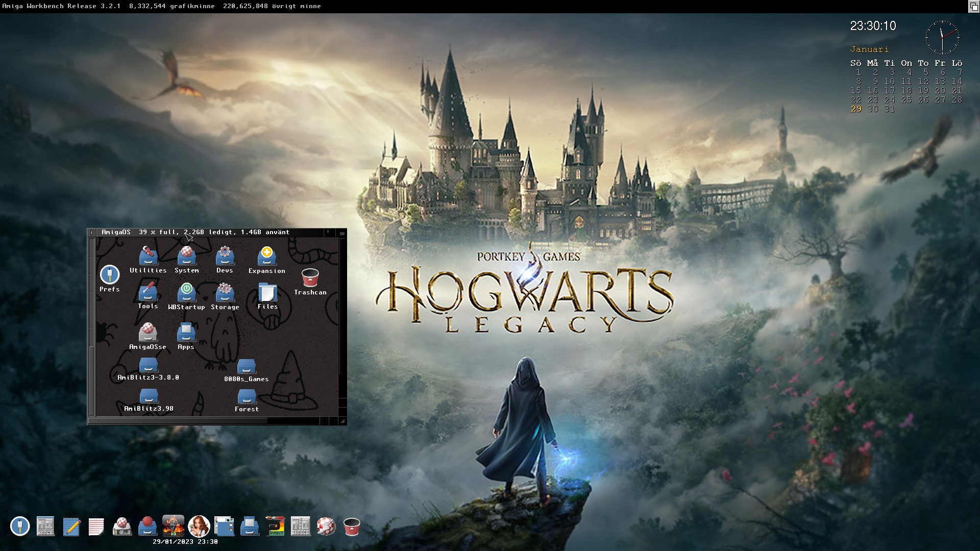
Task: Open the notepad-with-pencil editor in dock
Action: (71, 526)
